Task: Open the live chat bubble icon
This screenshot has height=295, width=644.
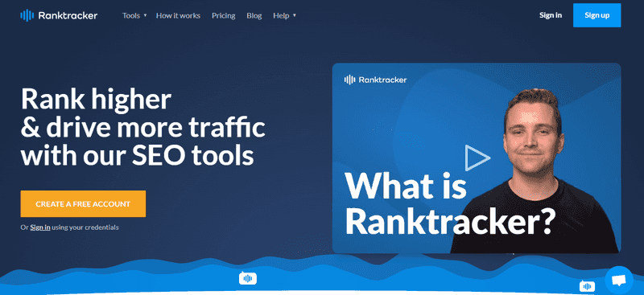Action: point(618,281)
